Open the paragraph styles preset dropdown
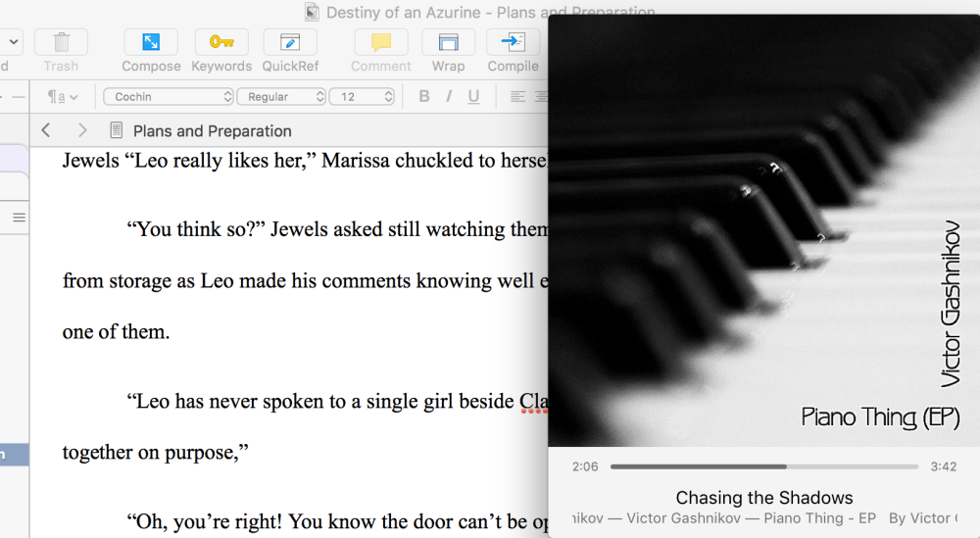The height and width of the screenshot is (538, 980). [x=63, y=96]
